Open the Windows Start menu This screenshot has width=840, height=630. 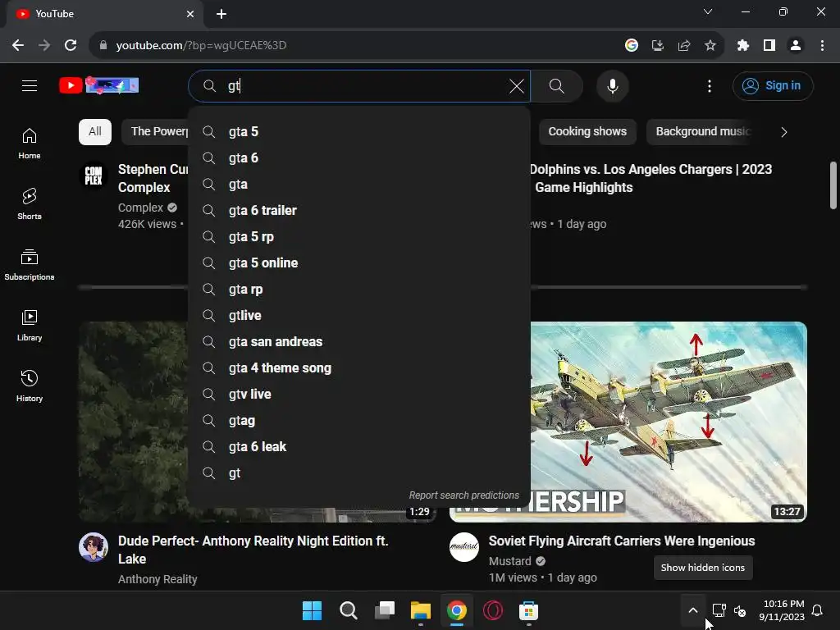(312, 610)
